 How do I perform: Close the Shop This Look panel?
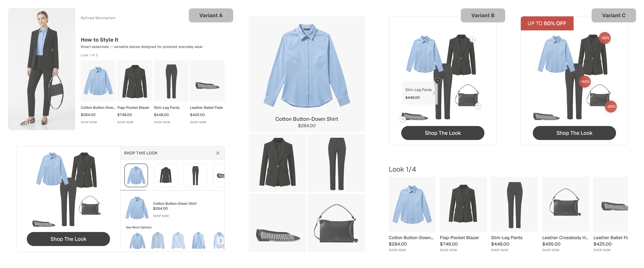tap(218, 153)
